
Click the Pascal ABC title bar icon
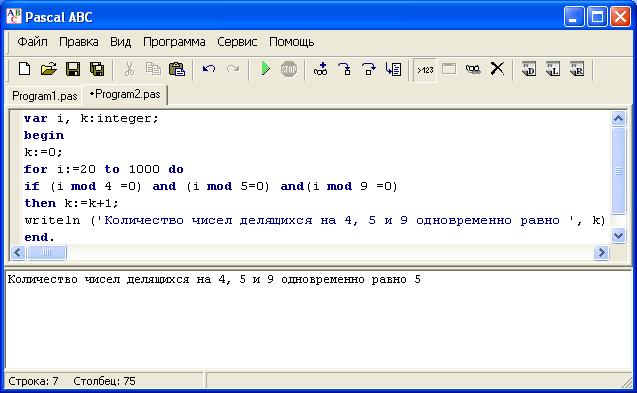point(13,17)
